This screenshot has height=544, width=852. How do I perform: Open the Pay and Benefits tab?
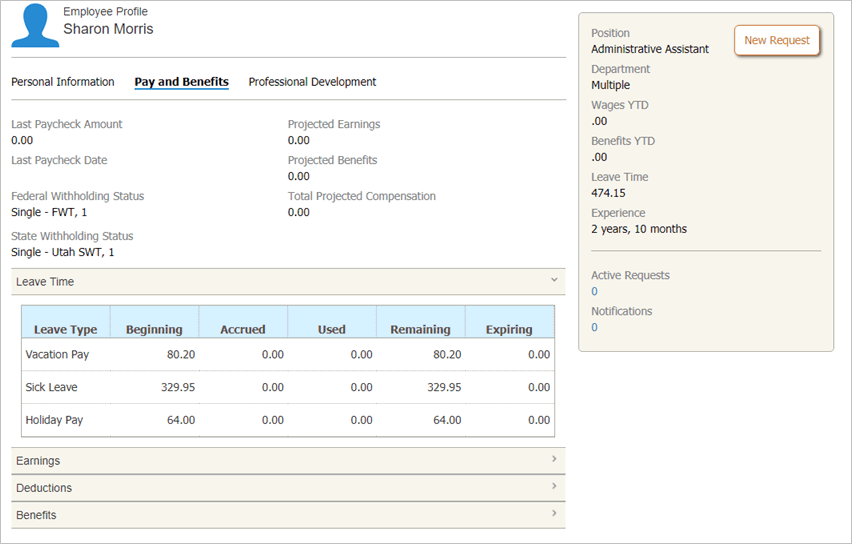coord(181,82)
